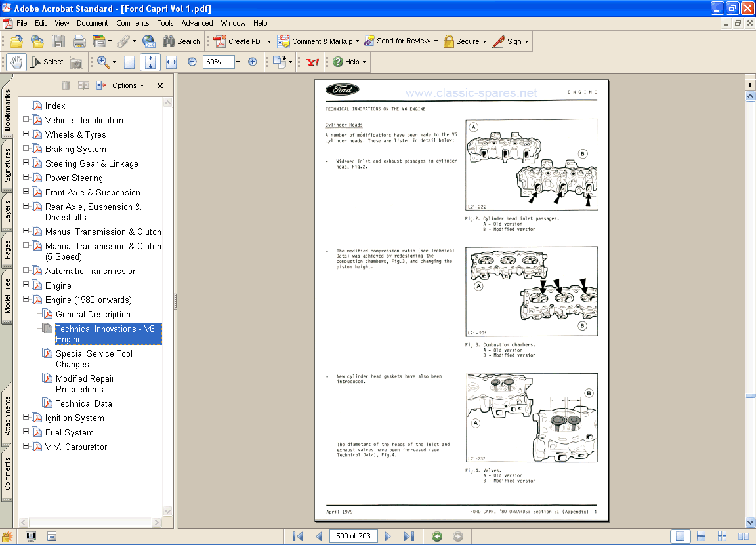Open the Comments menu
This screenshot has height=545, width=756.
point(133,23)
